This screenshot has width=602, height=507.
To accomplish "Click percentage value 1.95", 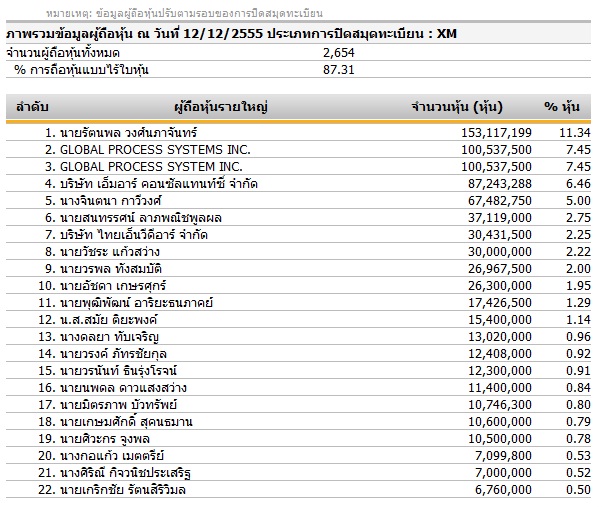I will point(578,286).
